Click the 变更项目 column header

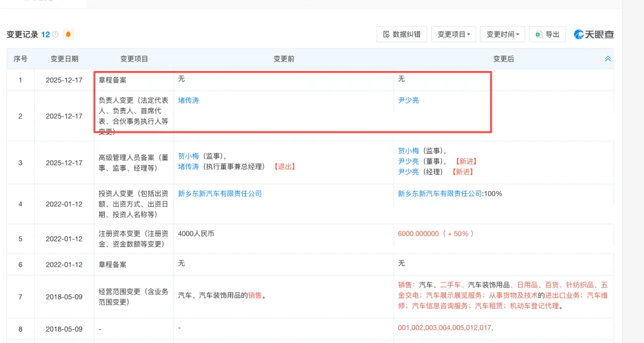[134, 59]
